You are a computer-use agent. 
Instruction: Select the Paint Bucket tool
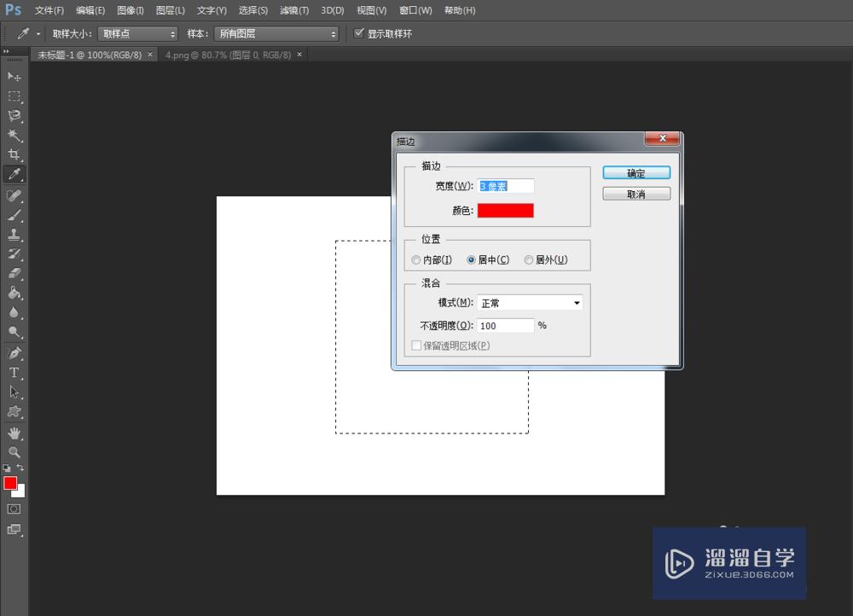coord(15,293)
